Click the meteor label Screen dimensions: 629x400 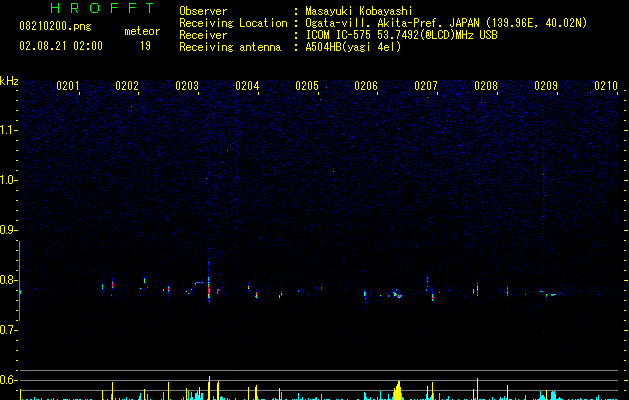(x=142, y=31)
